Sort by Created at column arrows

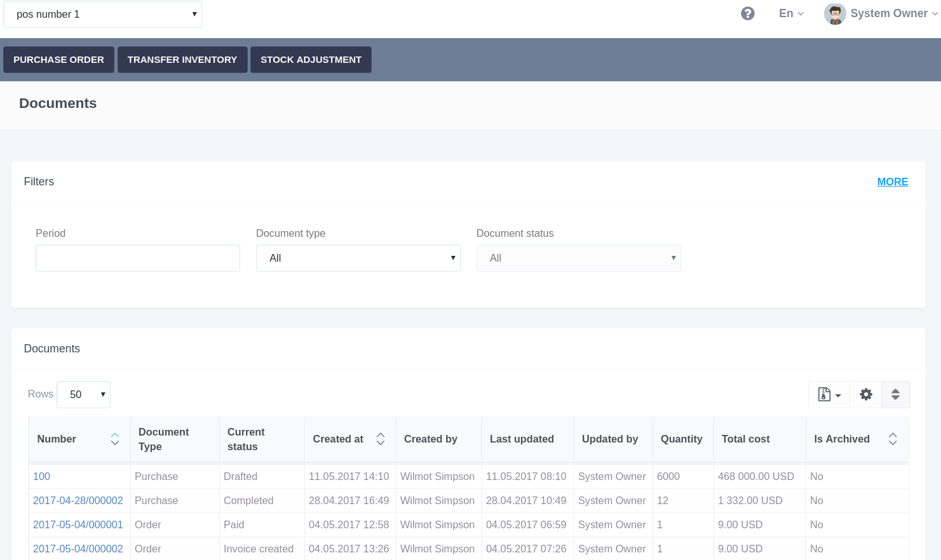pos(381,439)
